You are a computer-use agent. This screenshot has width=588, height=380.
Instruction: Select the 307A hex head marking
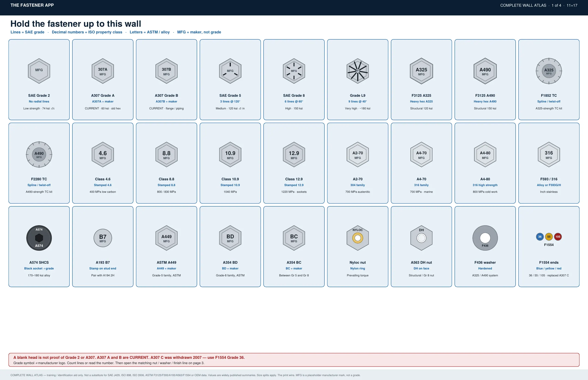click(103, 71)
